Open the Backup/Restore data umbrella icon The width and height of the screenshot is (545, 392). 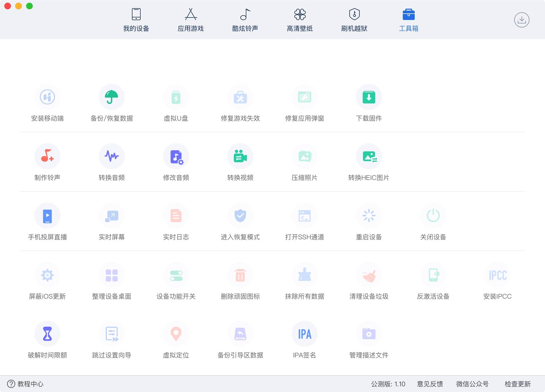click(111, 97)
